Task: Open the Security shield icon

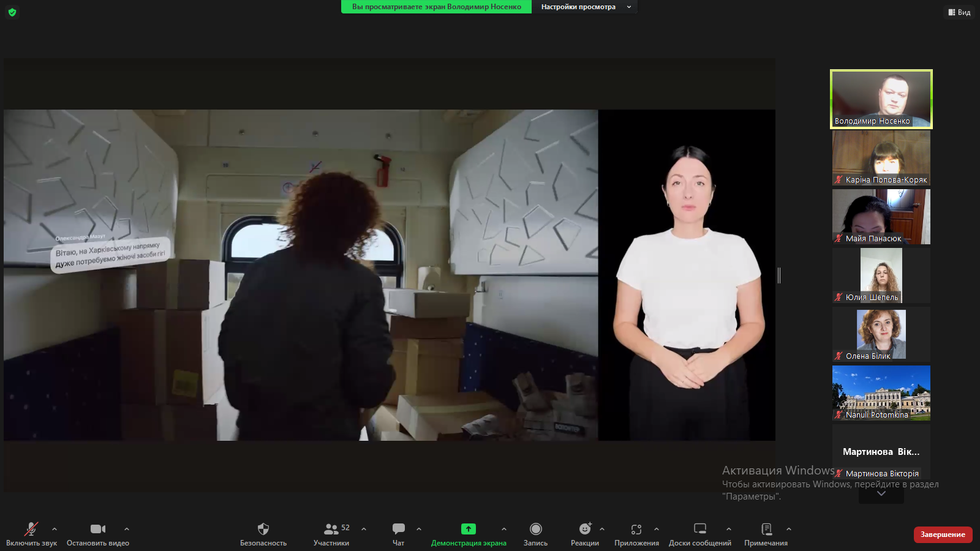Action: pos(263,529)
